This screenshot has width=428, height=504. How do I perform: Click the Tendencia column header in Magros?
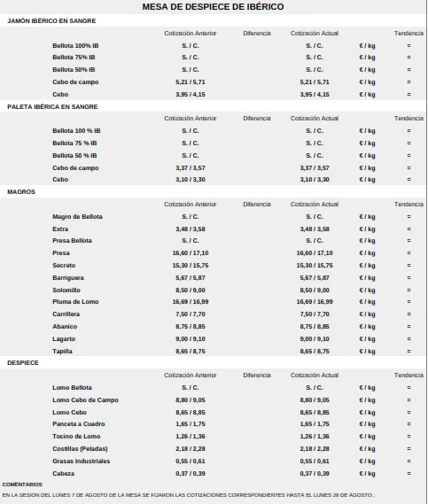(409, 205)
